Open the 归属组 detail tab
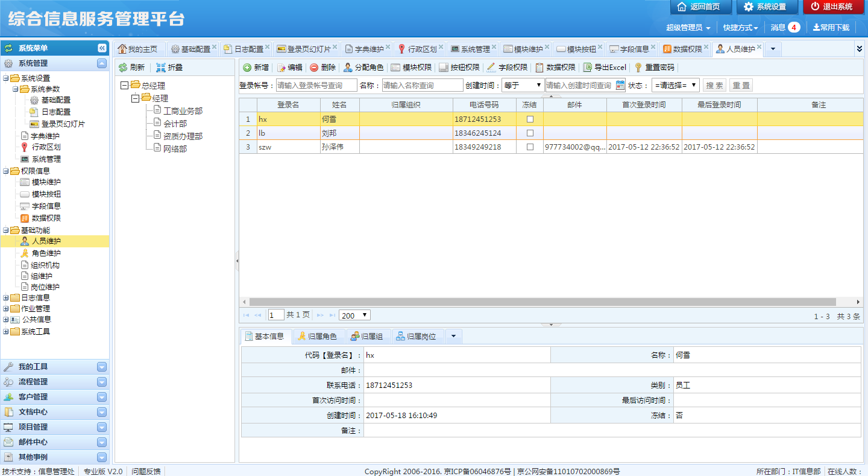Screen dimensions: 868x476 (x=368, y=337)
